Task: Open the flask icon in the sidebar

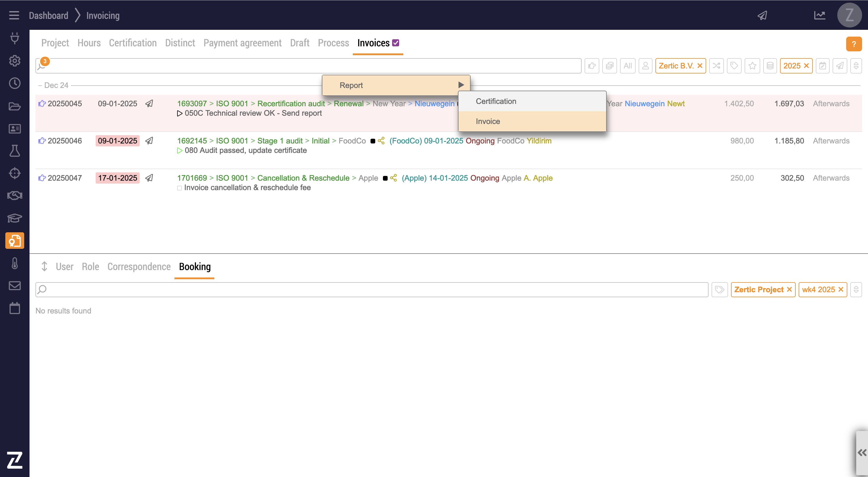Action: 14,151
